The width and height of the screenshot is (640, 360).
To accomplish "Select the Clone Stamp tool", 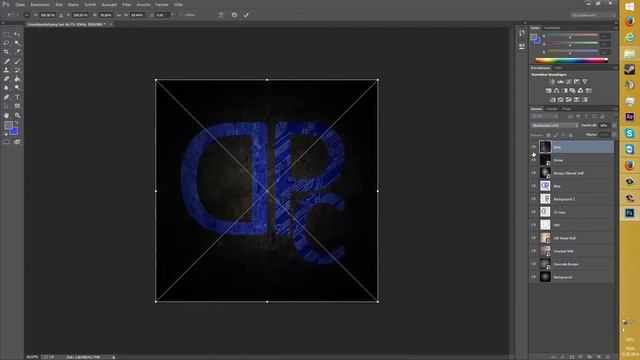I will pos(6,70).
